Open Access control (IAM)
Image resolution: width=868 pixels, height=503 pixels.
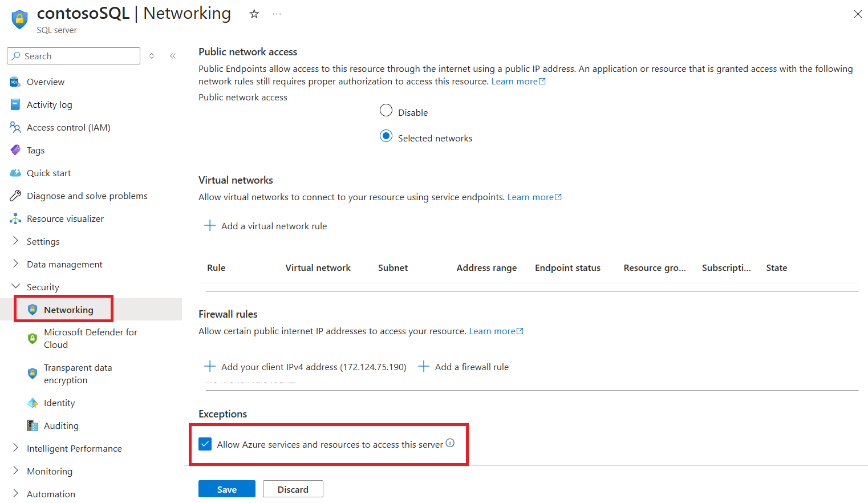point(67,127)
